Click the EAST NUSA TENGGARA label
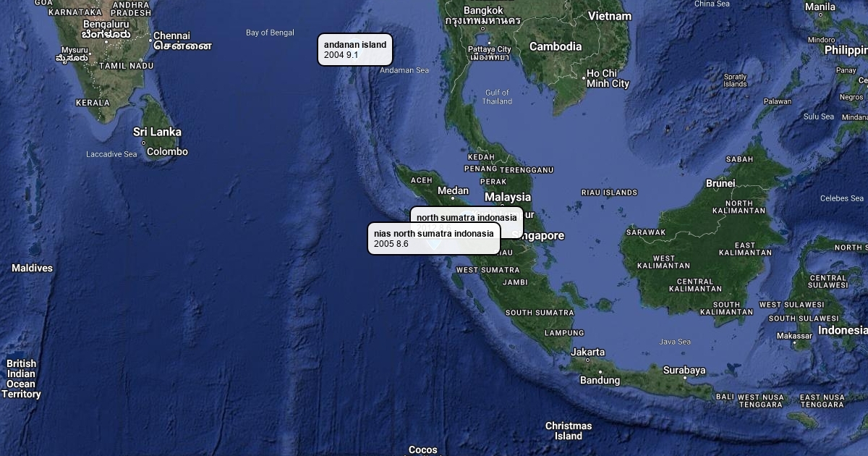Image resolution: width=868 pixels, height=456 pixels. tap(822, 400)
